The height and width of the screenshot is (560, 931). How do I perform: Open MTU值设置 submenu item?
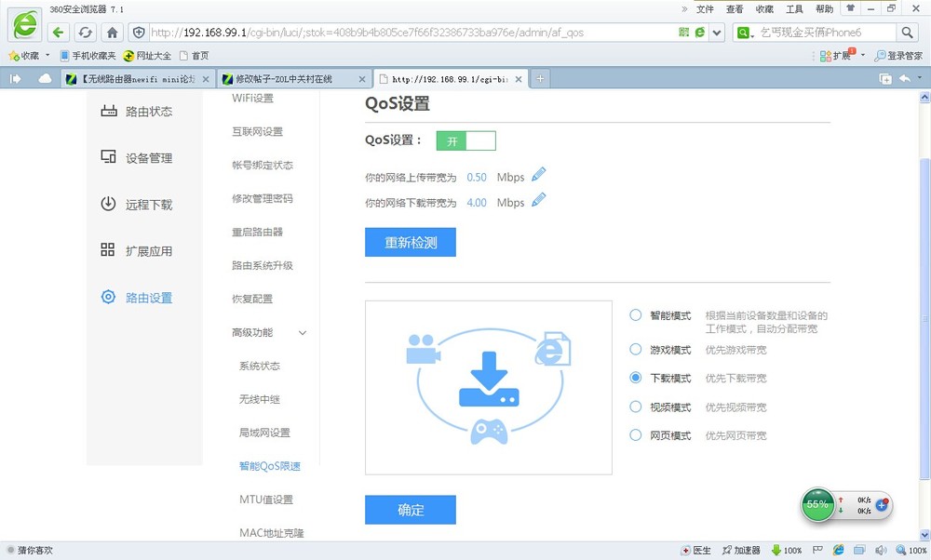[x=266, y=500]
